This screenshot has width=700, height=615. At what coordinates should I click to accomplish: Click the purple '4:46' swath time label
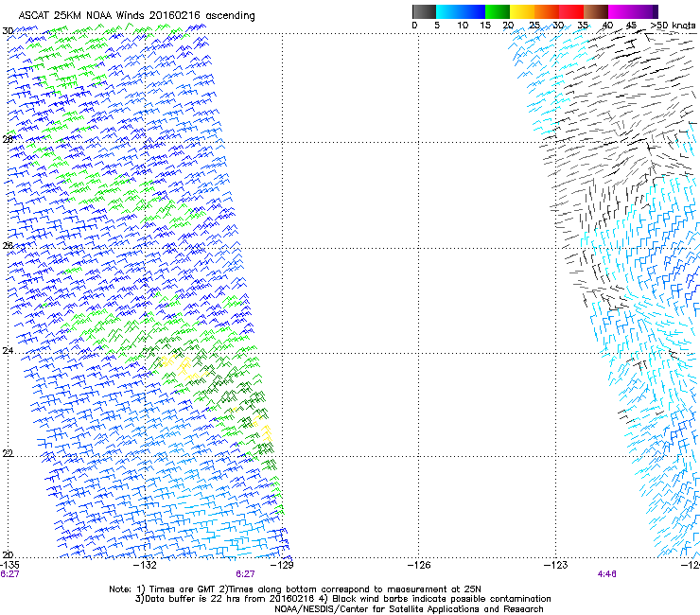point(606,574)
